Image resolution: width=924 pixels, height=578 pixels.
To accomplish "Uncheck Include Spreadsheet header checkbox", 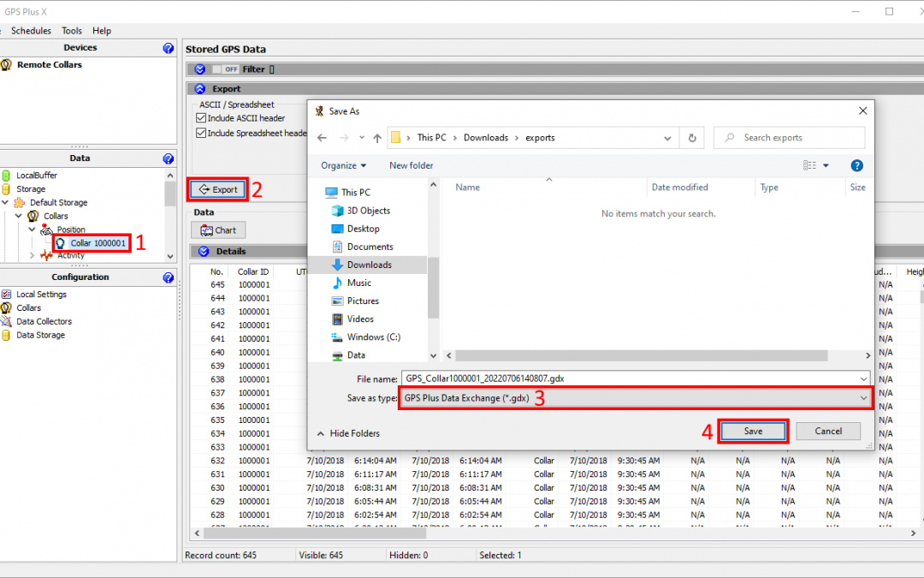I will (x=202, y=134).
